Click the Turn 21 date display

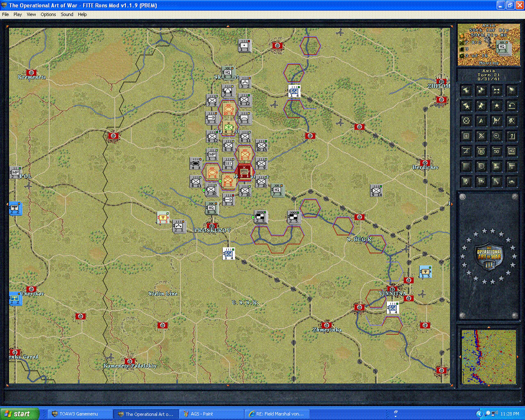(488, 75)
